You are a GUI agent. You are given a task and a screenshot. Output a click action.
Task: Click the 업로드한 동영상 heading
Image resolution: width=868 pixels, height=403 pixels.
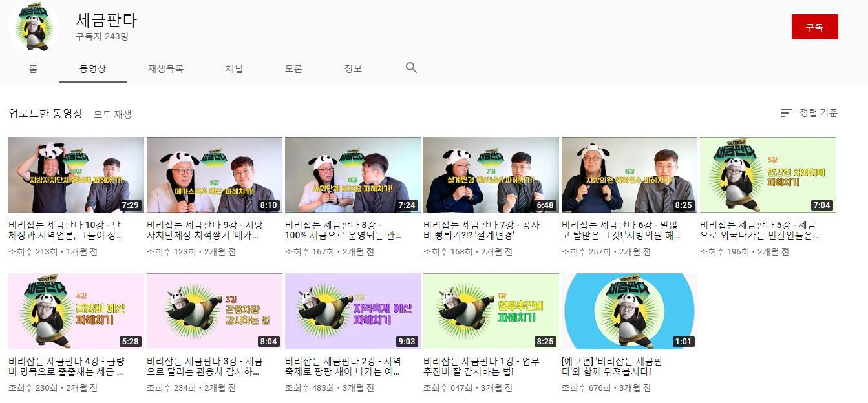(x=46, y=114)
